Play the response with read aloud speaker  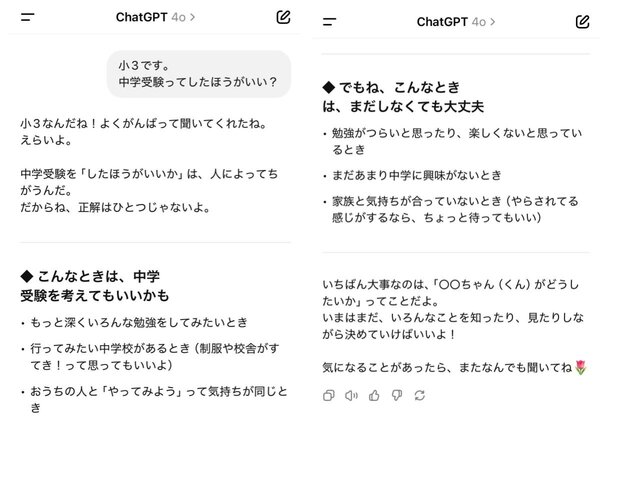(x=351, y=395)
